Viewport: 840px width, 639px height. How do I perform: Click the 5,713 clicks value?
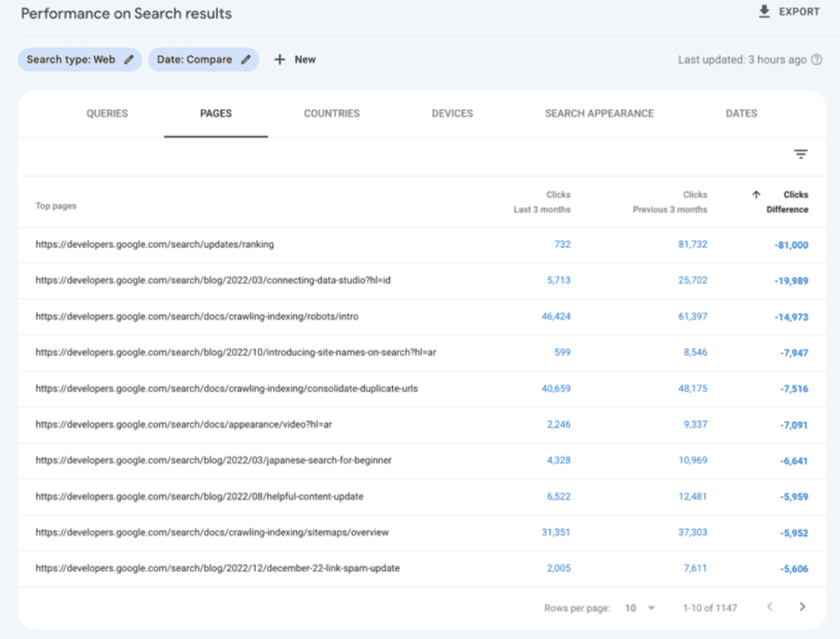click(x=559, y=281)
